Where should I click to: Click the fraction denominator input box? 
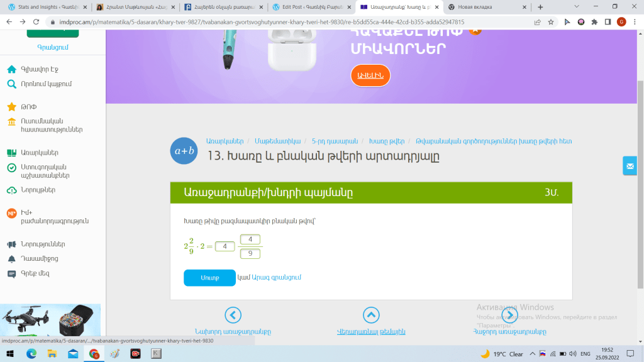250,254
